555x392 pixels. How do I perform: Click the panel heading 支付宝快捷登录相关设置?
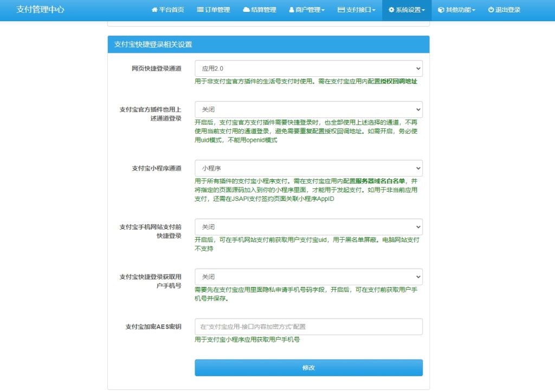tap(153, 44)
